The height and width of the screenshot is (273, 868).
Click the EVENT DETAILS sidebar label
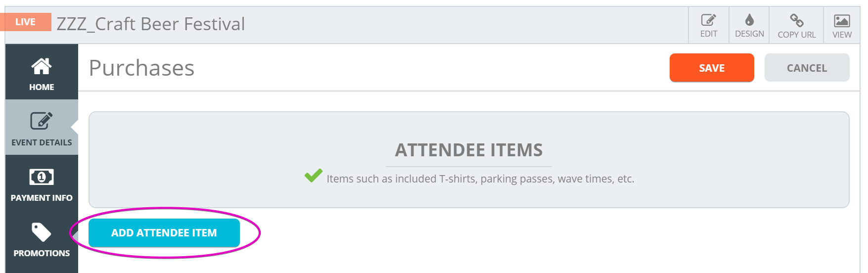pos(42,142)
